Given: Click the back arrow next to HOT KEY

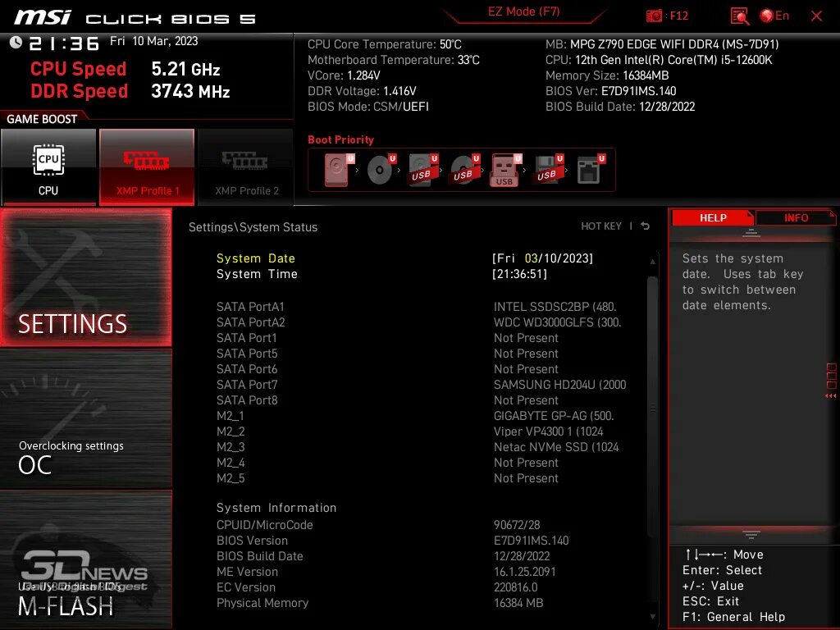Looking at the screenshot, I should tap(645, 225).
